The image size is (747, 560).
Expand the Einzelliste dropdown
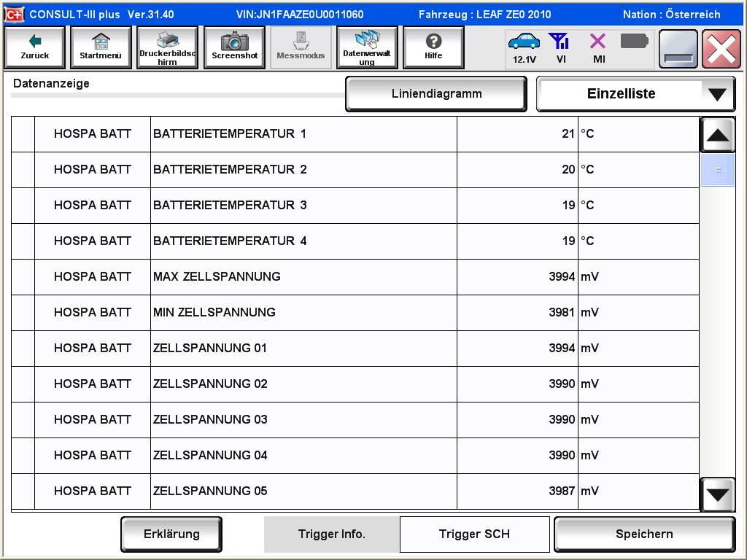point(716,94)
